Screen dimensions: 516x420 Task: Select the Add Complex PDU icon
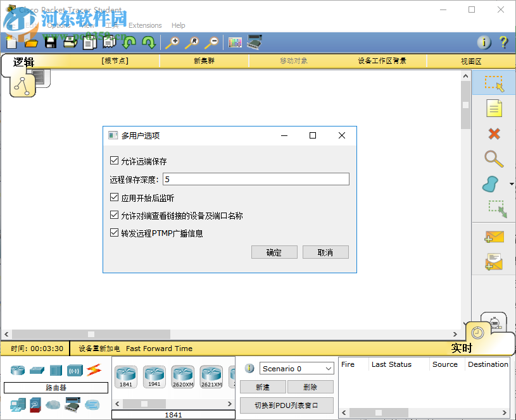[493, 261]
